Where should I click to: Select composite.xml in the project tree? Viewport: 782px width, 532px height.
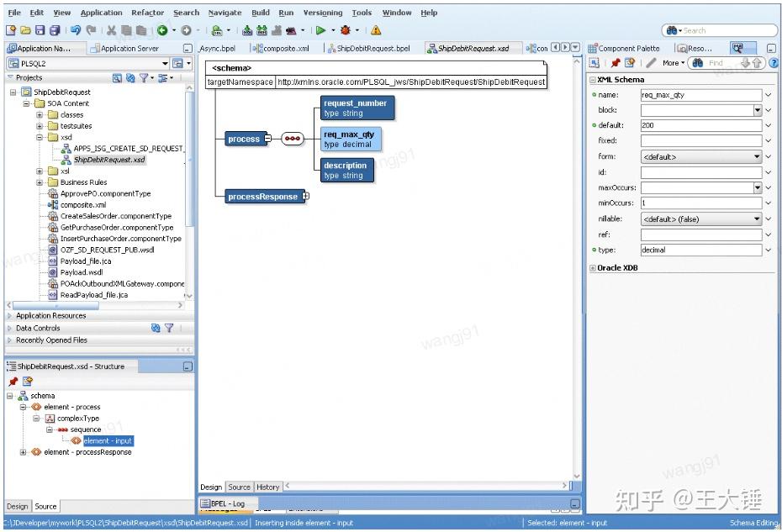point(83,205)
